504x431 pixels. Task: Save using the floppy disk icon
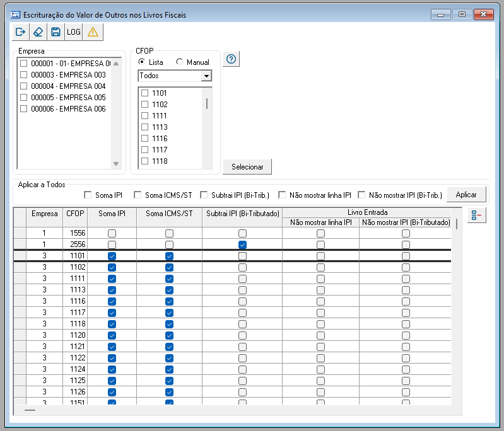pyautogui.click(x=56, y=32)
